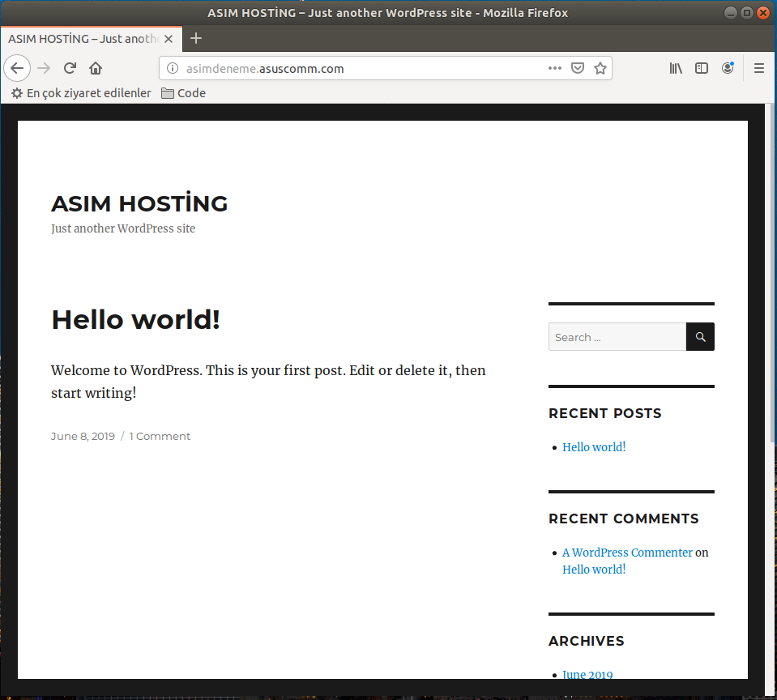Screen dimensions: 777x700
Task: Click into the Search input field
Action: [617, 337]
